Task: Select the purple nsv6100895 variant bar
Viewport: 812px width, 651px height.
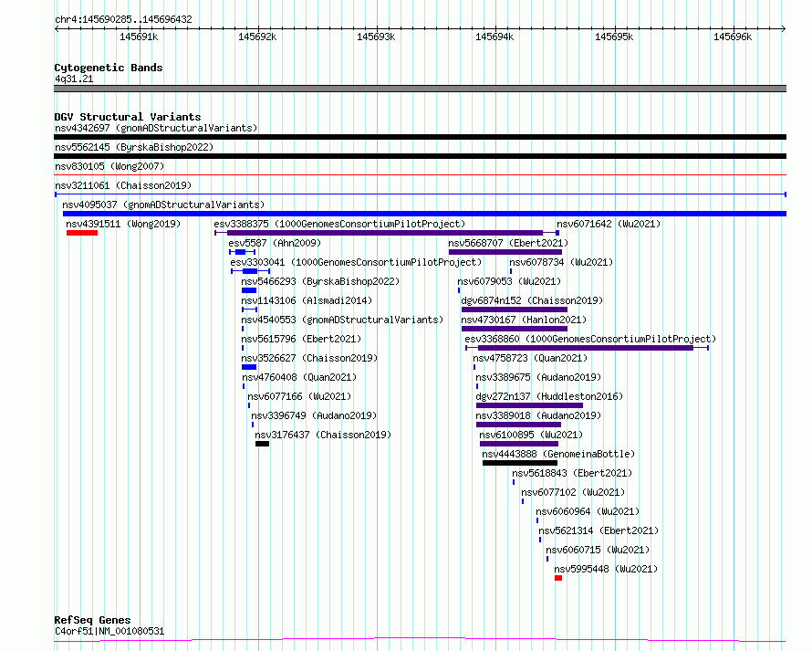Action: click(519, 444)
